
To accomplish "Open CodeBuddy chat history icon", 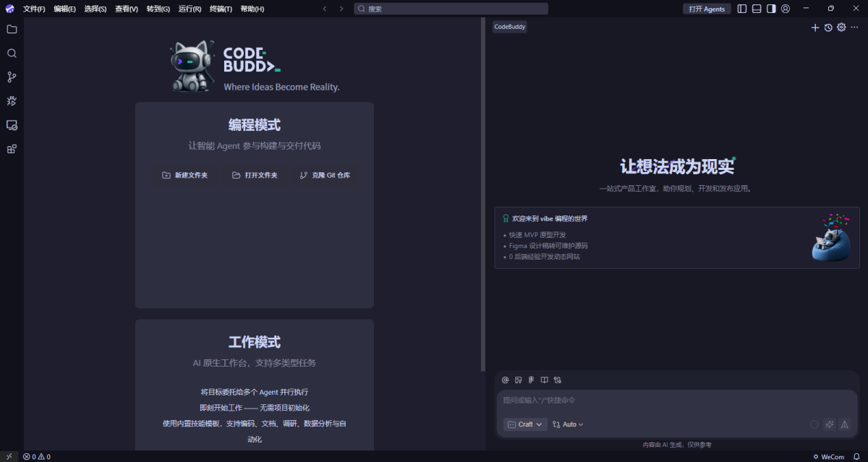I will 828,27.
